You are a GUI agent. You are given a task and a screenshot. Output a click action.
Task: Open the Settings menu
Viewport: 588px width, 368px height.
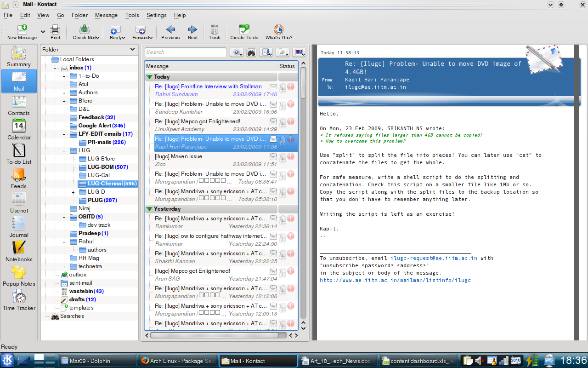coord(156,15)
